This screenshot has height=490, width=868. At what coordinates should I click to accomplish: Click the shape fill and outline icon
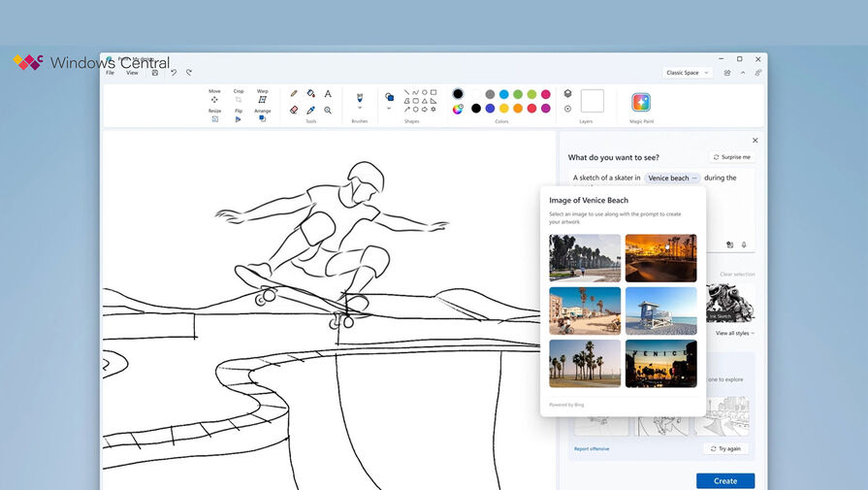click(389, 97)
